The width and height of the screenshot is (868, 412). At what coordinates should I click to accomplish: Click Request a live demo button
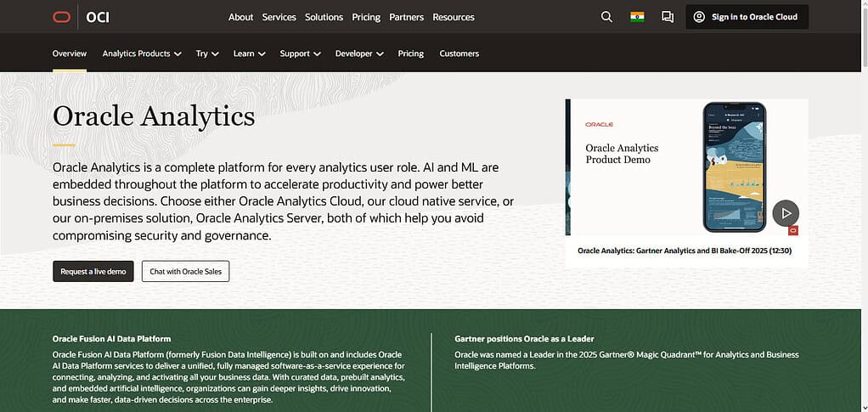coord(93,271)
